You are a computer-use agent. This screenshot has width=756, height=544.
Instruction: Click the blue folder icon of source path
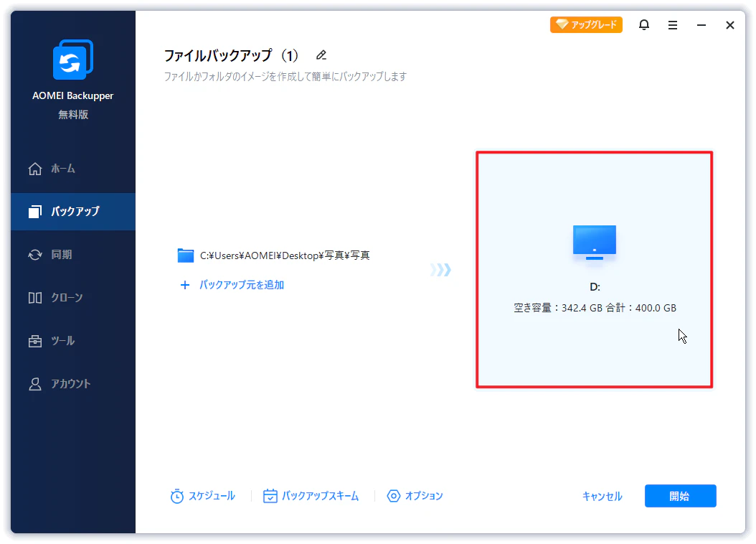point(186,255)
